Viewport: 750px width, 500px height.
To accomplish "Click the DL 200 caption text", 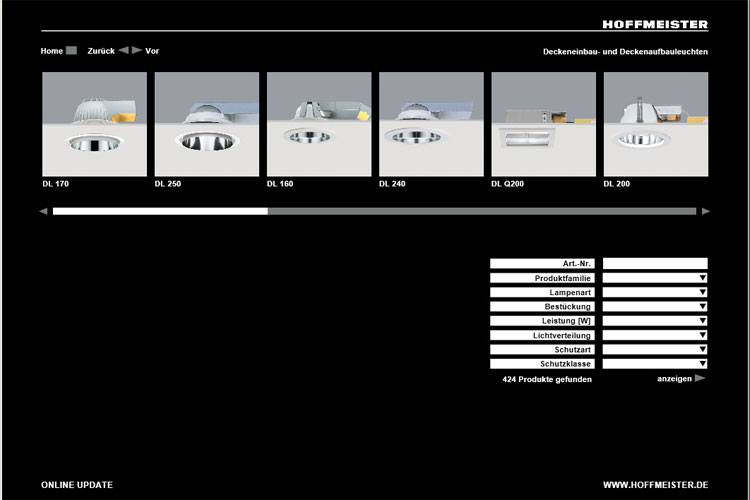I will 617,184.
